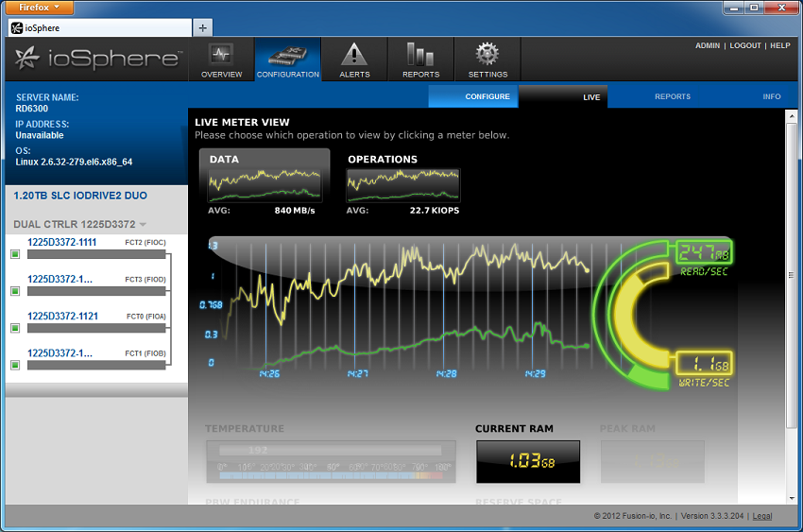Click the READ/SEC 247 MB readout
The height and width of the screenshot is (532, 803).
pyautogui.click(x=704, y=253)
